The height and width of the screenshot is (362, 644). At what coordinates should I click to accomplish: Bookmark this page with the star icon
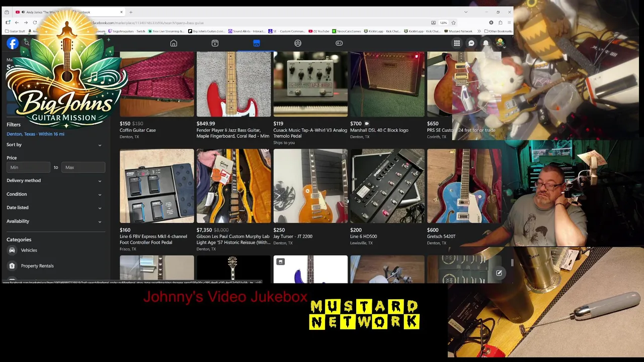[x=453, y=23]
